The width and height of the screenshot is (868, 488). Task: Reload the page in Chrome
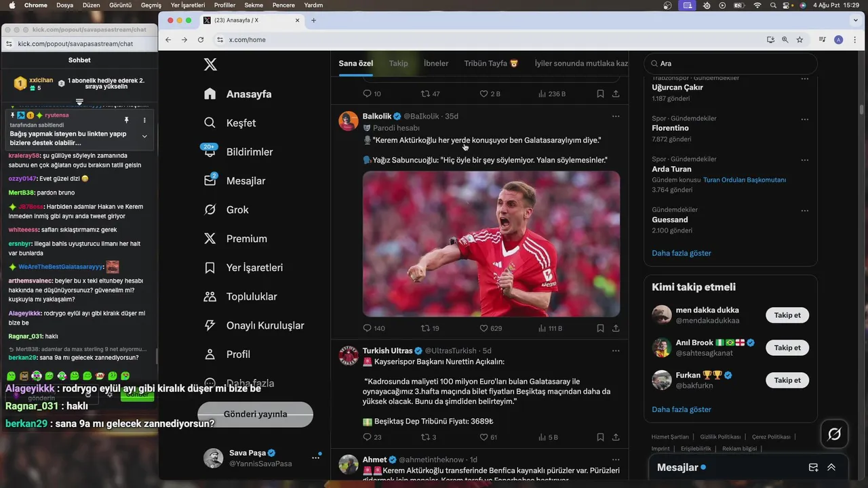pos(201,40)
